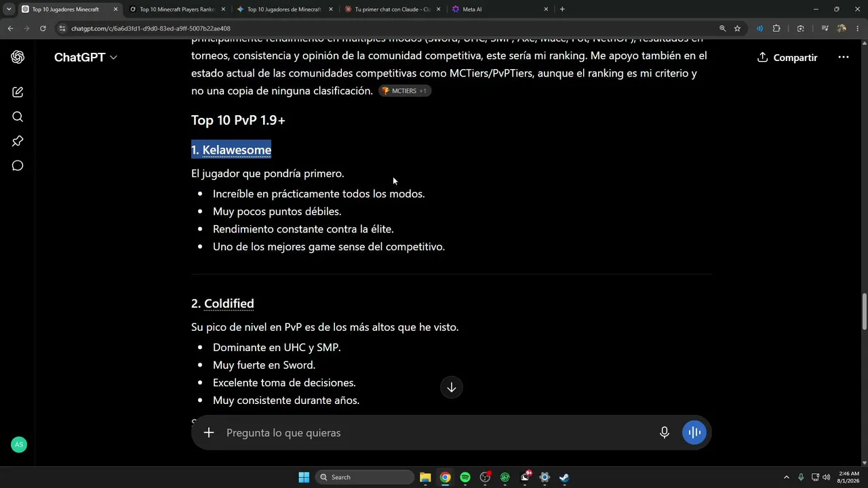The width and height of the screenshot is (868, 488).
Task: Add attachment with the plus button
Action: (209, 432)
